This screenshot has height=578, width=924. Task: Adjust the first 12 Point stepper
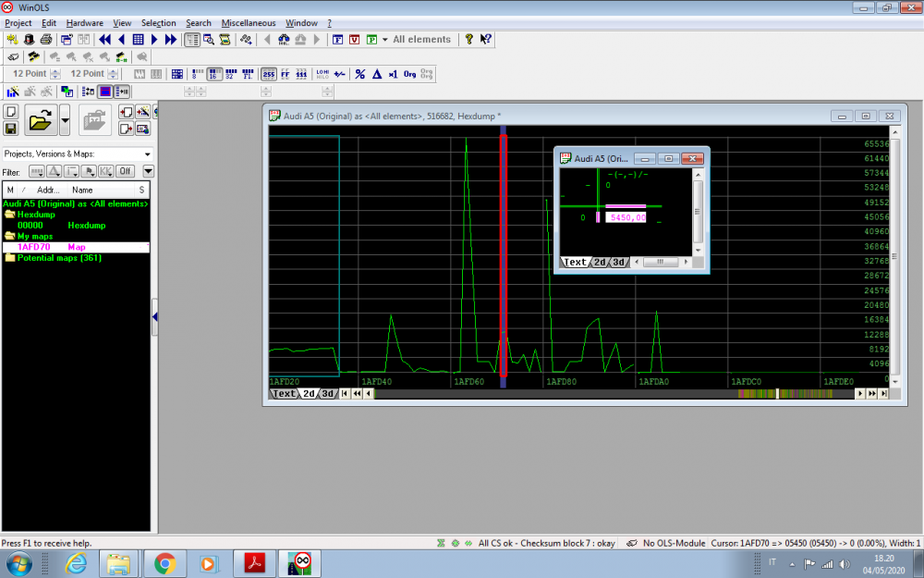coord(55,74)
